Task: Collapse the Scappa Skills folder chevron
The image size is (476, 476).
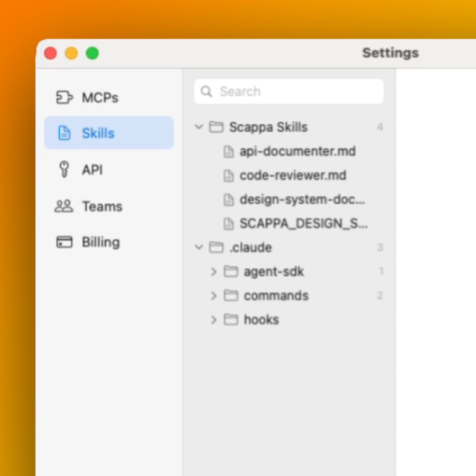Action: 199,127
